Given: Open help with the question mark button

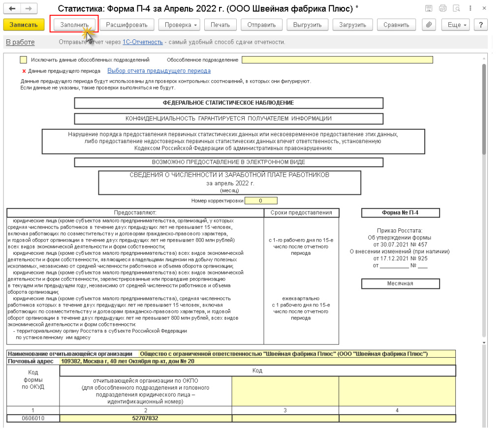Looking at the screenshot, I should [x=480, y=25].
